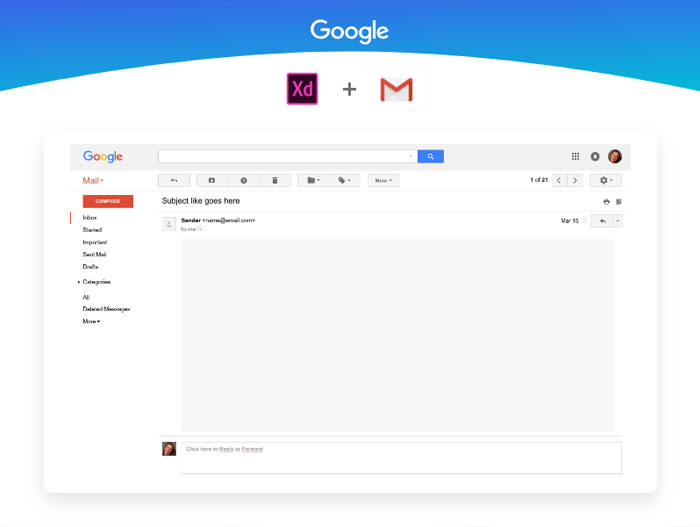Click the back arrow toolbar button

174,180
